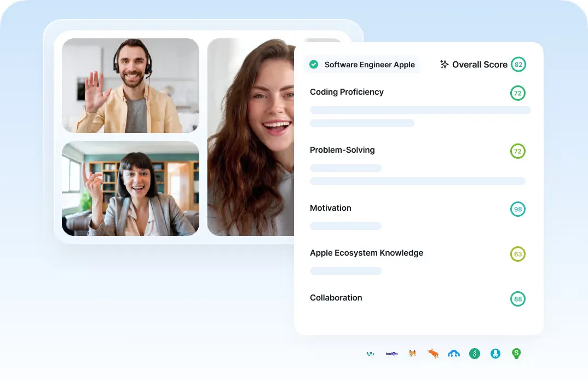Click the blue cloud people logo
The image size is (588, 381).
(454, 353)
